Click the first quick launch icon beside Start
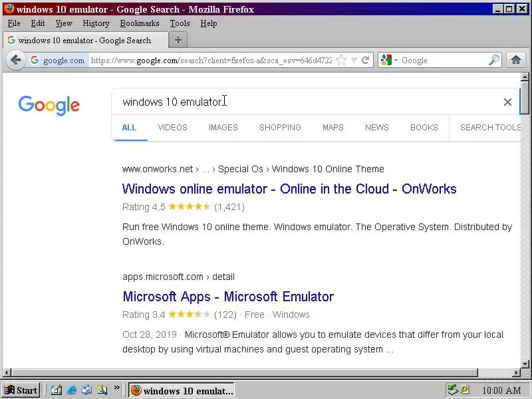532x399 pixels. coord(56,390)
